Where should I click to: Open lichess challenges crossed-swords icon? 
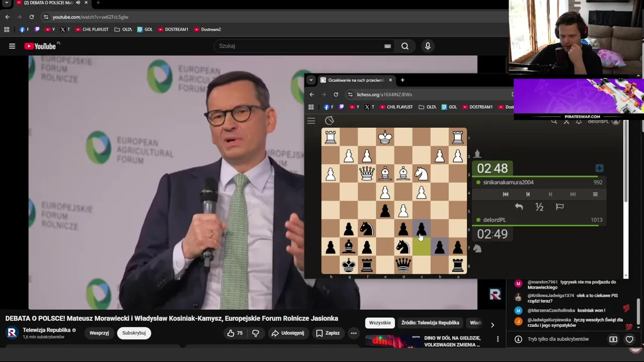(x=567, y=121)
